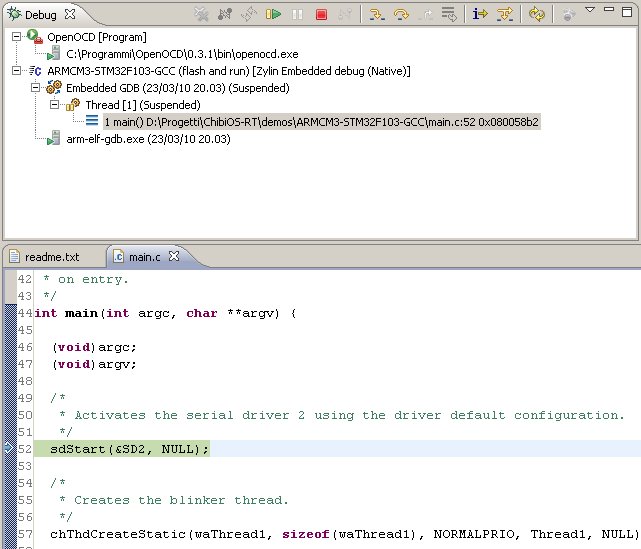Click the Drop to Frame icon

tap(449, 15)
